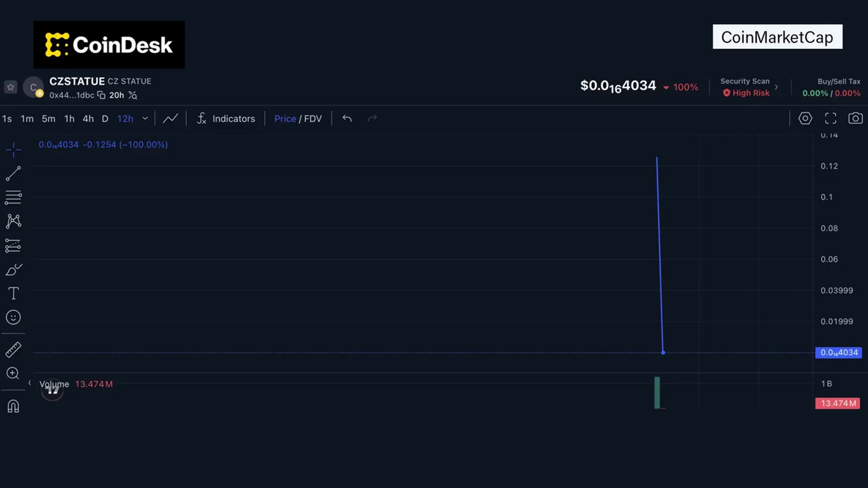Switch the chart to FDV mode
The width and height of the screenshot is (868, 488).
click(x=313, y=118)
